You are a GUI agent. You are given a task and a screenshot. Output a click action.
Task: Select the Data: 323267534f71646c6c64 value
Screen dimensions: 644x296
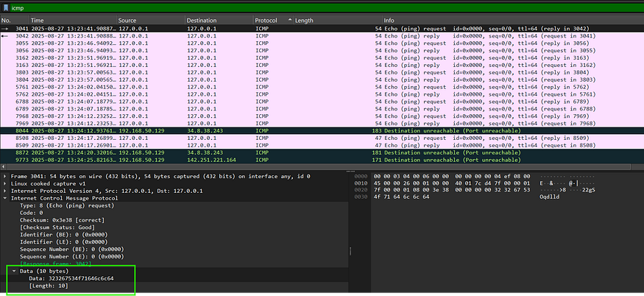71,278
